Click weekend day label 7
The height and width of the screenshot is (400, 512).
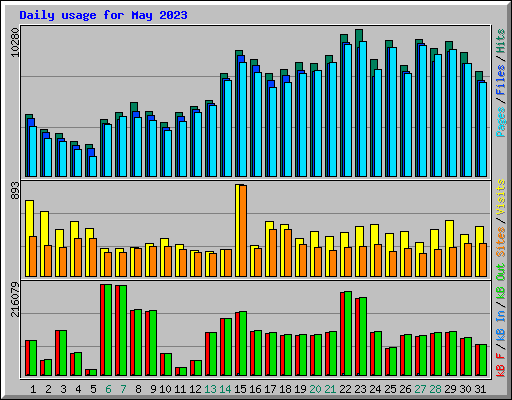(123, 389)
